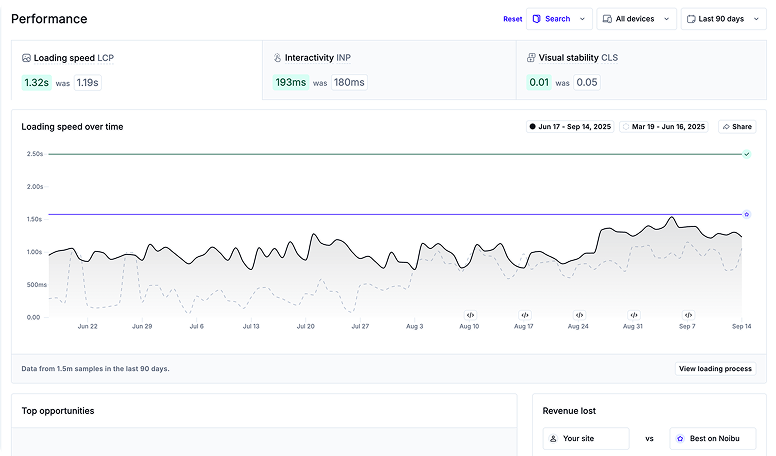Click the Loading speed image icon
This screenshot has height=456, width=776.
click(x=26, y=58)
